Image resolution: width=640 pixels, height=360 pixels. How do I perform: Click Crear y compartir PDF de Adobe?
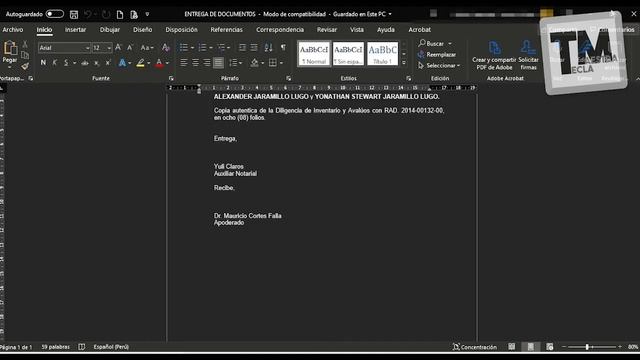494,56
